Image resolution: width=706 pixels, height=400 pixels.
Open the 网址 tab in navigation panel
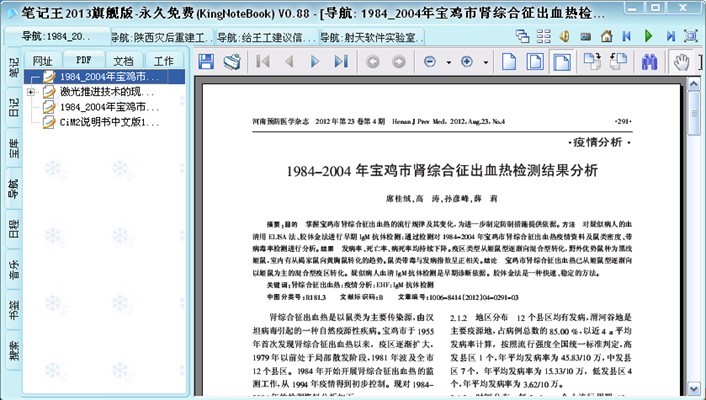(43, 61)
